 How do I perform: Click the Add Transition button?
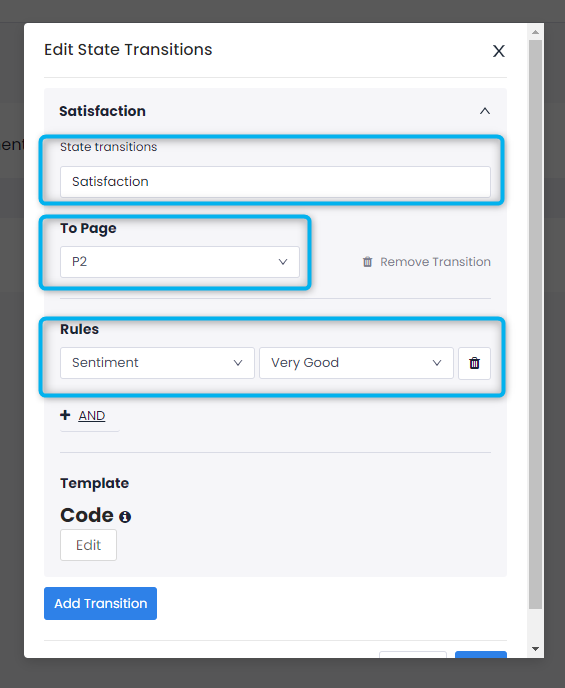pyautogui.click(x=100, y=603)
